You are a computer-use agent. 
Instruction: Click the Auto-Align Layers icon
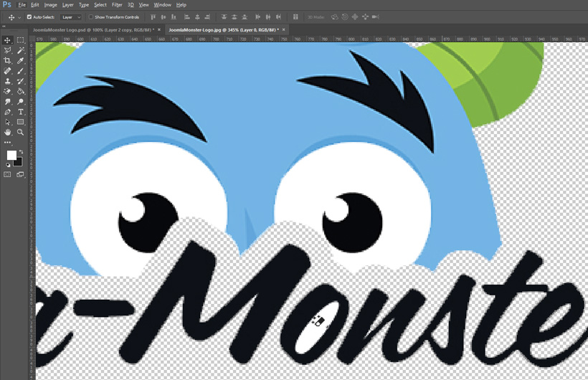pyautogui.click(x=295, y=17)
